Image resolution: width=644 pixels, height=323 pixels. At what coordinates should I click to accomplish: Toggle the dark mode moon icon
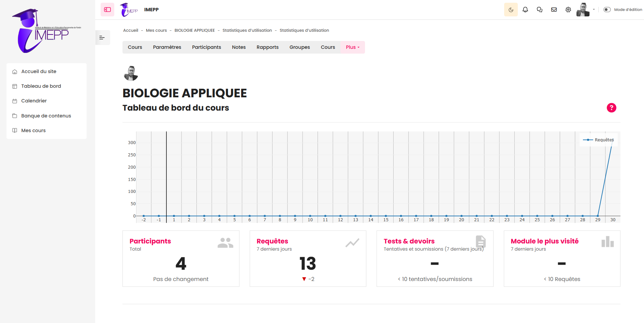[x=511, y=10]
